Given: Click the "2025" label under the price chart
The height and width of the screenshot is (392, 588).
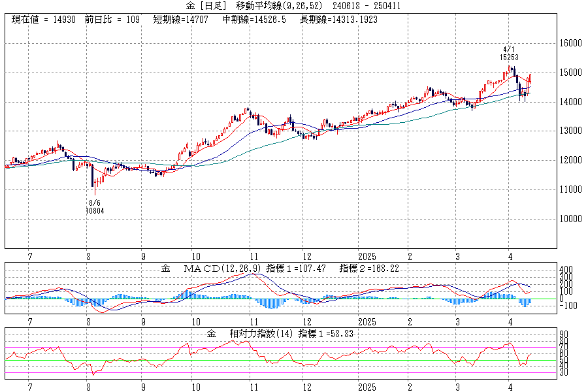Looking at the screenshot, I should [x=367, y=257].
